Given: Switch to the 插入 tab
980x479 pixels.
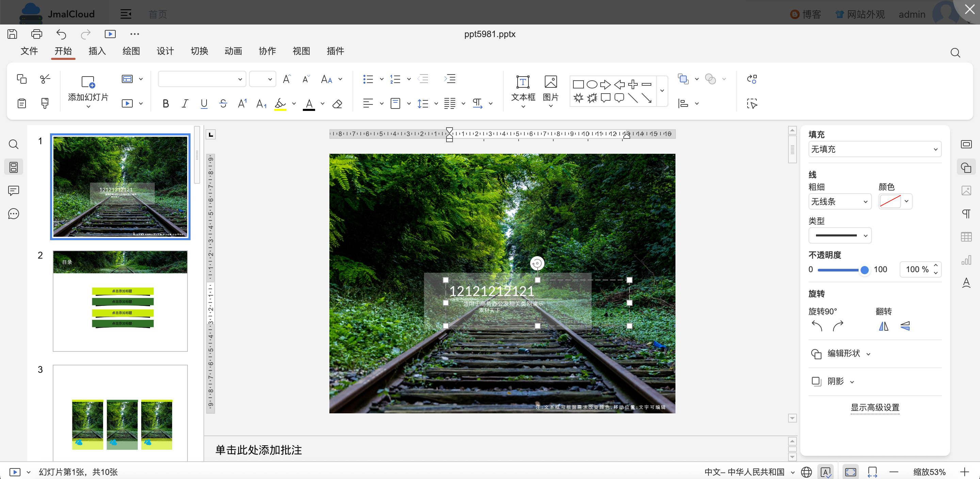Looking at the screenshot, I should [97, 51].
